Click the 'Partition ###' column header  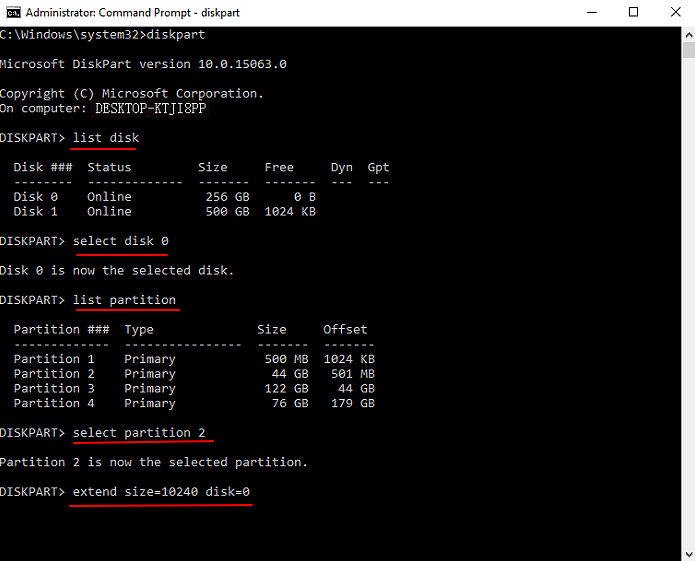click(x=61, y=329)
